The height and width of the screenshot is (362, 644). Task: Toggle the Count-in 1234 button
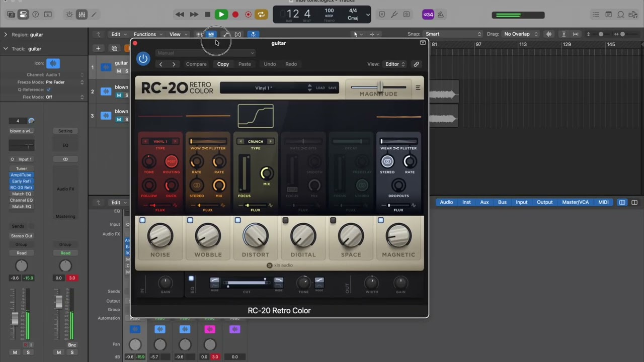428,15
